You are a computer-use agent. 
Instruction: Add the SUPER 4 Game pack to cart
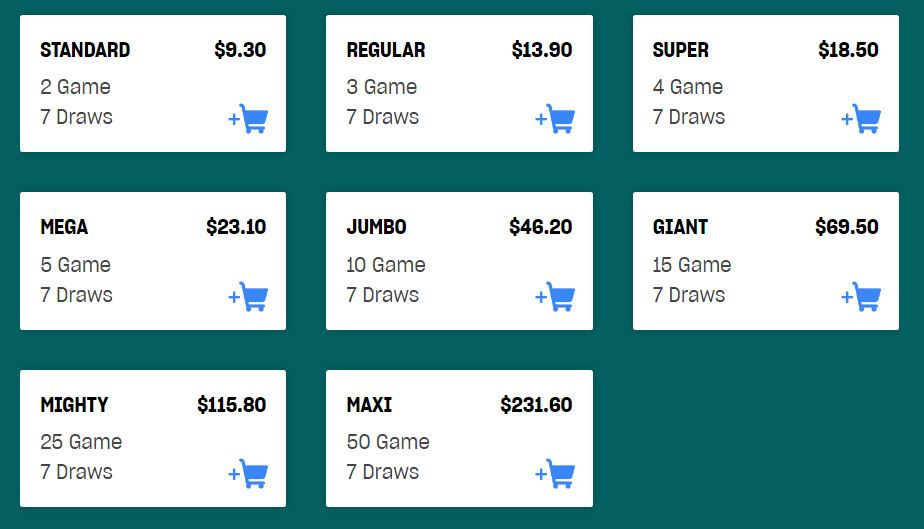[x=861, y=119]
